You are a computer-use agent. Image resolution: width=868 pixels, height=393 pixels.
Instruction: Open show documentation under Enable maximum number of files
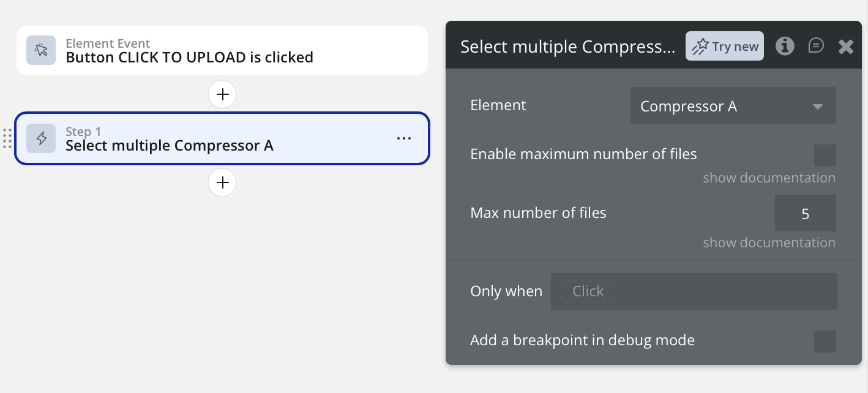point(769,178)
